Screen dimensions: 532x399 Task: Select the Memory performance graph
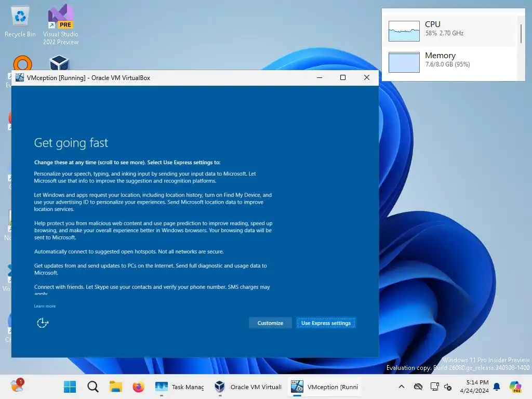pyautogui.click(x=404, y=62)
